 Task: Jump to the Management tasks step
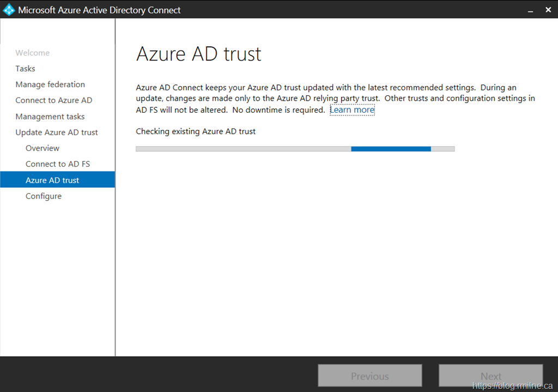pyautogui.click(x=50, y=117)
